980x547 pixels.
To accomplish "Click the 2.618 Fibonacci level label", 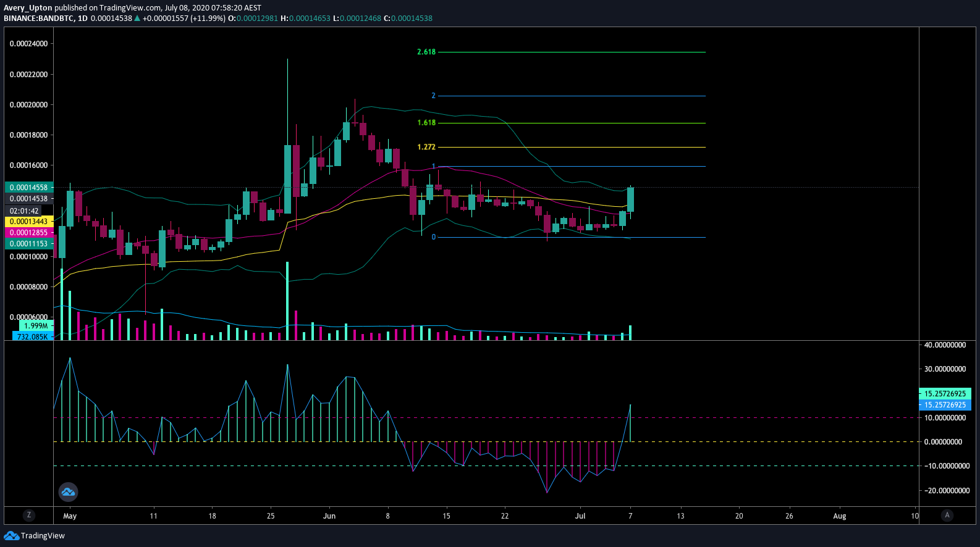I will (426, 52).
